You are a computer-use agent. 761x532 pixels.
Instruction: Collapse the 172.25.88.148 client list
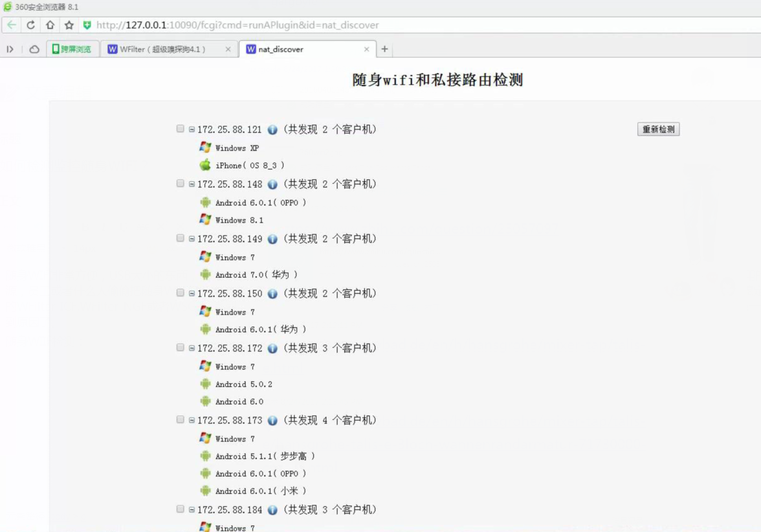click(192, 184)
